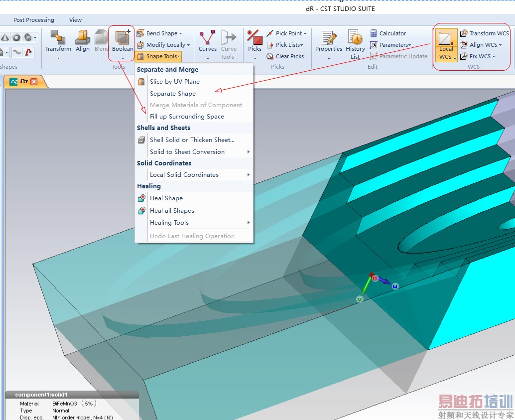Open the Transform dropdown arrow

click(x=58, y=58)
